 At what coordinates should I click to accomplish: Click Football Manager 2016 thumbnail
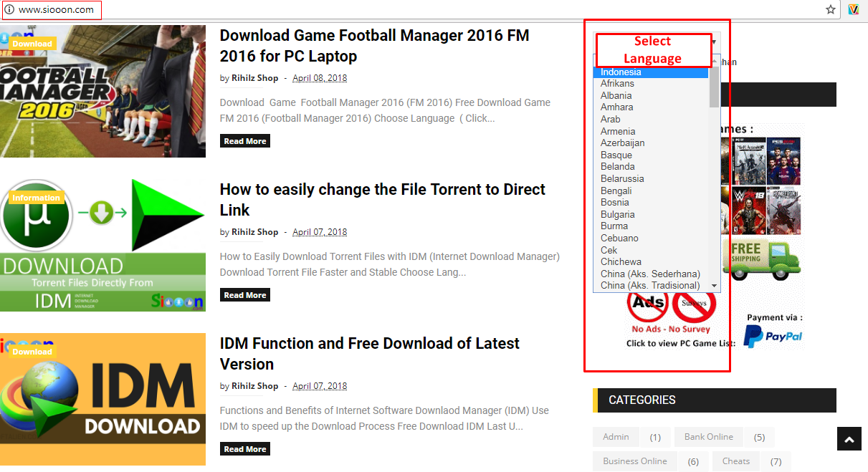point(102,92)
